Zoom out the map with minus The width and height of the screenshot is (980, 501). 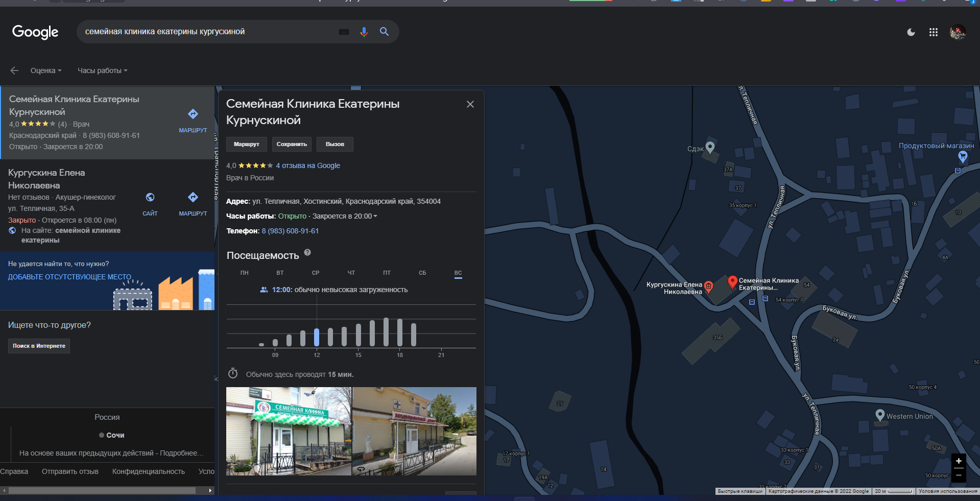click(x=959, y=475)
